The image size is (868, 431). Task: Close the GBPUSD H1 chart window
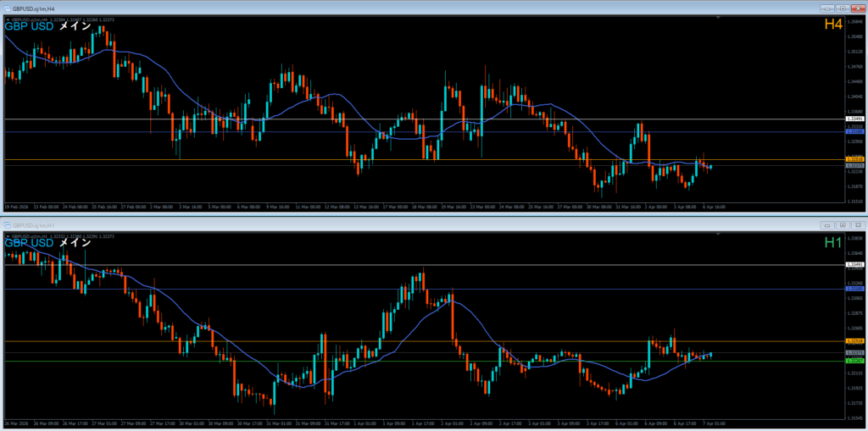click(856, 225)
